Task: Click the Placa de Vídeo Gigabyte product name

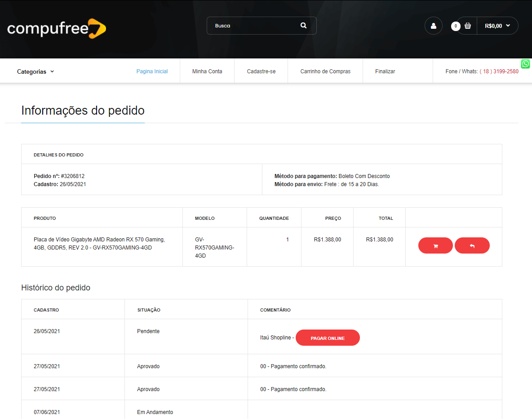Action: (x=99, y=244)
